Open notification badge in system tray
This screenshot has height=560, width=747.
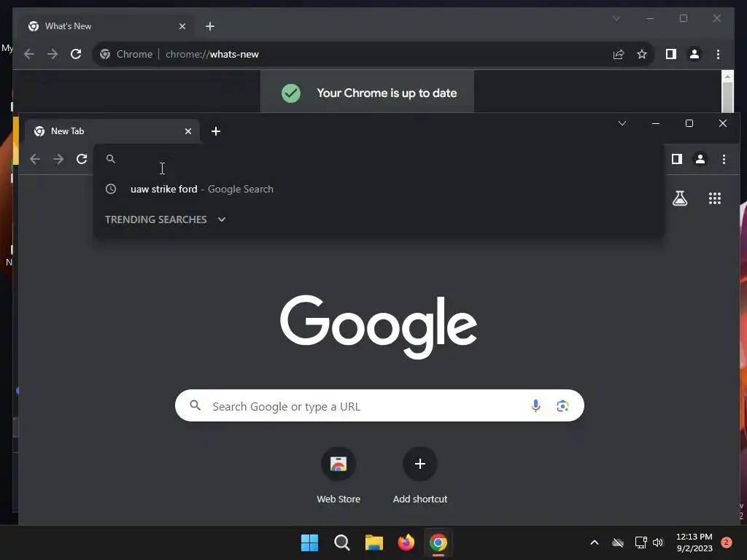(727, 542)
